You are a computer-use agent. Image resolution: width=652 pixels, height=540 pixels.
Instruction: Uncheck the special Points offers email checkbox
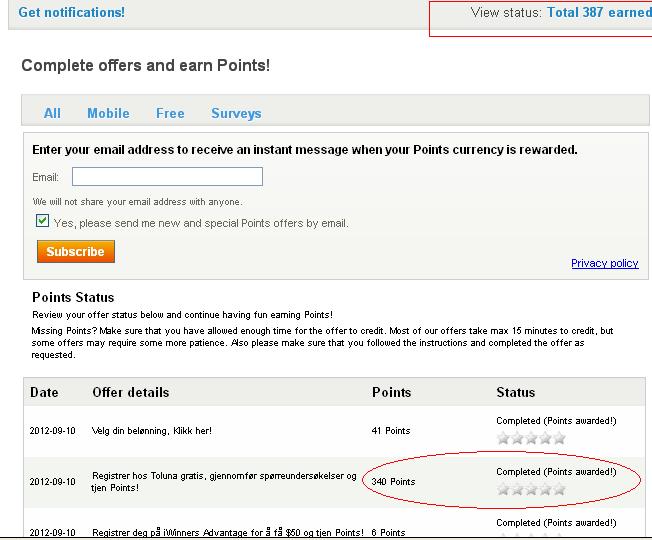[42, 221]
